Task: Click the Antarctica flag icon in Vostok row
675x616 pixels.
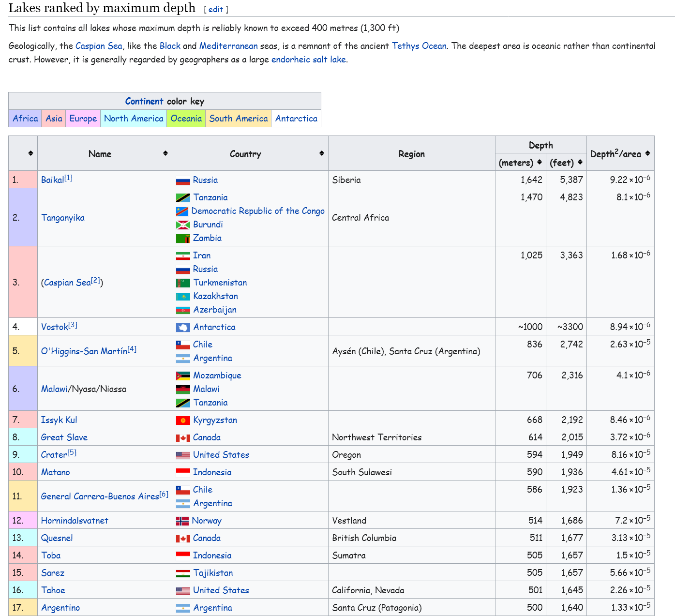Action: click(183, 328)
